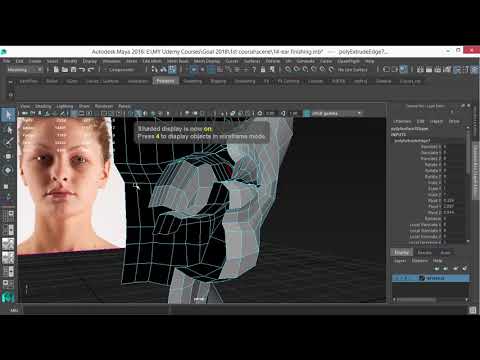Select by object type mode icon
Image resolution: width=480 pixels, height=360 pixels.
(163, 69)
